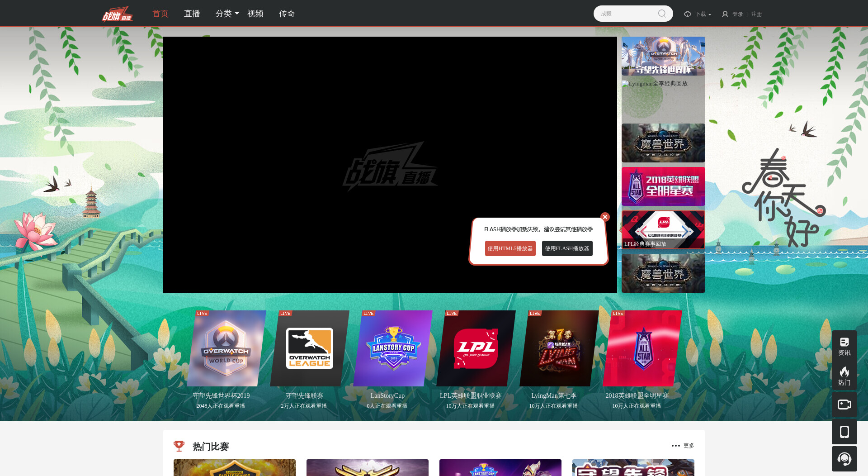868x476 pixels.
Task: Click LyingMan第七季 title text
Action: pyautogui.click(x=554, y=395)
